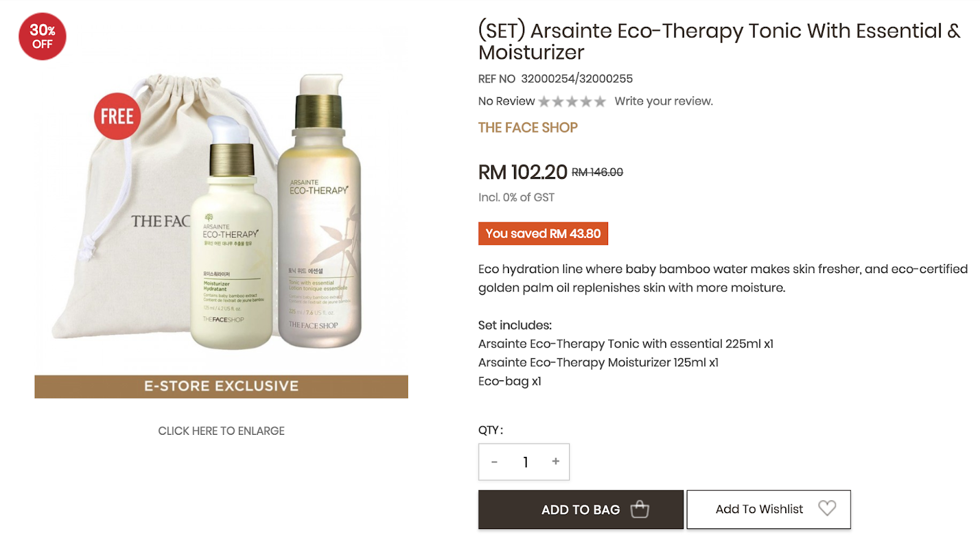980x553 pixels.
Task: Click the E-STORE EXCLUSIVE banner
Action: (221, 386)
